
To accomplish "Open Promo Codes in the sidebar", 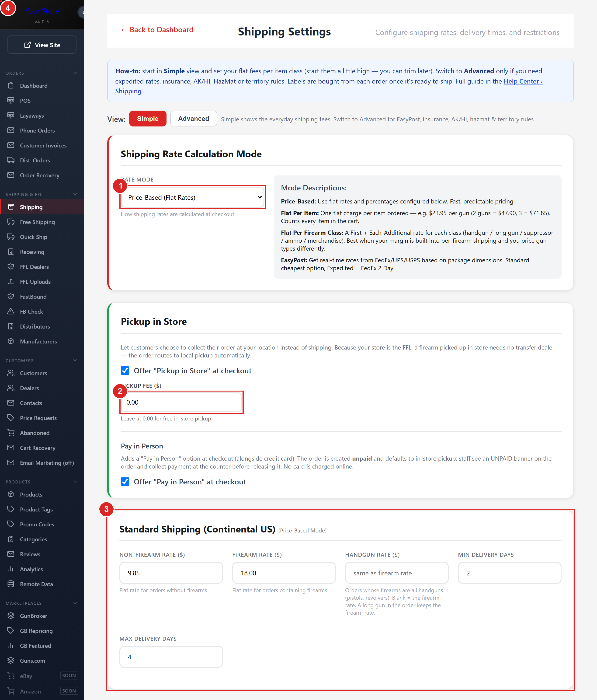I will tap(42, 524).
